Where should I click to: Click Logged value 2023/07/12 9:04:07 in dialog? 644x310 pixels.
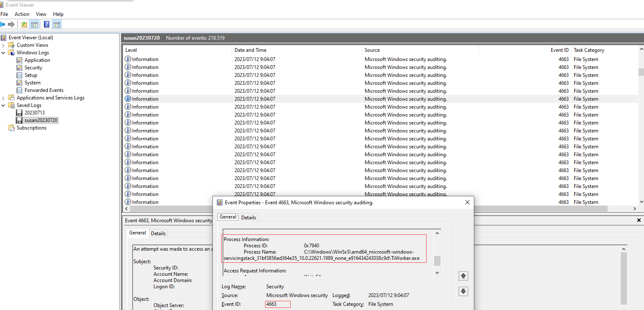[388, 295]
